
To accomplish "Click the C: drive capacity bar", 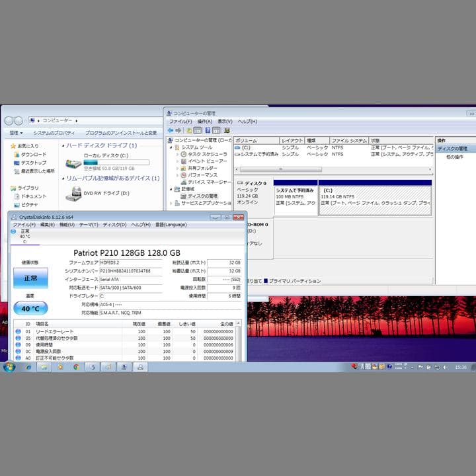I will [116, 163].
